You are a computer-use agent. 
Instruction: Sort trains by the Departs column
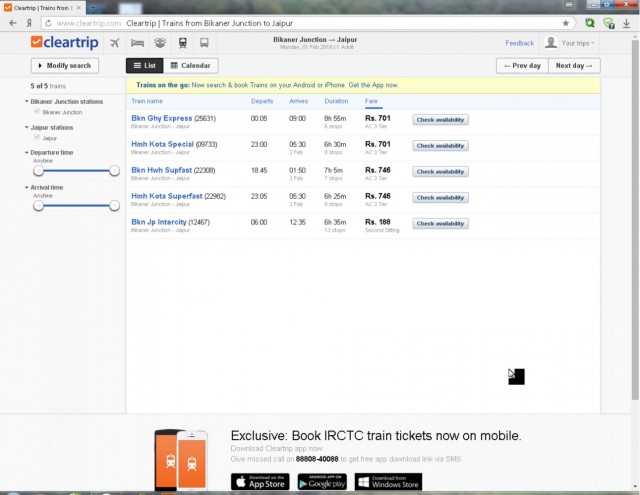point(262,101)
